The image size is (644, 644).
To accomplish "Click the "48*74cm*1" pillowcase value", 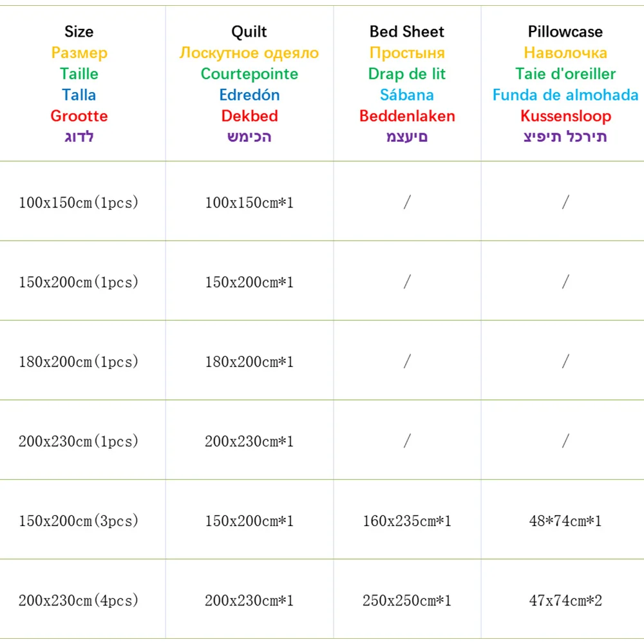I will (565, 521).
